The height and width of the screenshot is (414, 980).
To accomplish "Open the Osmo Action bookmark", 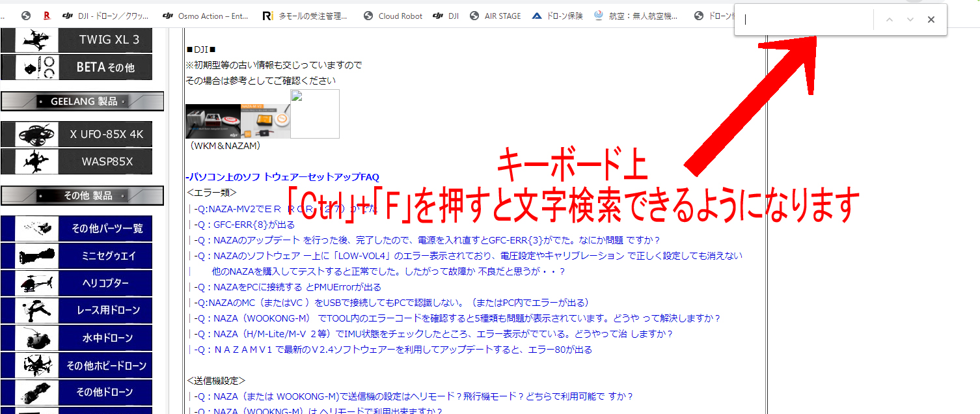I will 205,16.
